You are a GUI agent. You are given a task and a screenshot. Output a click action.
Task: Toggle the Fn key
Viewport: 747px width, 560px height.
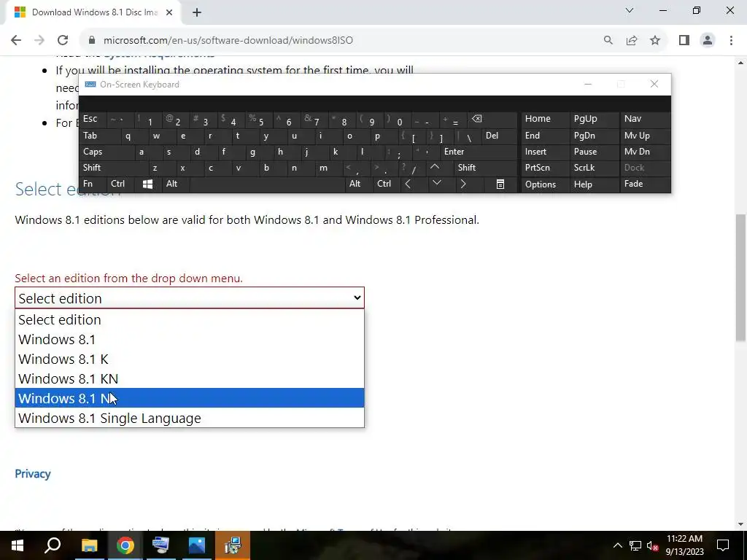tap(93, 184)
